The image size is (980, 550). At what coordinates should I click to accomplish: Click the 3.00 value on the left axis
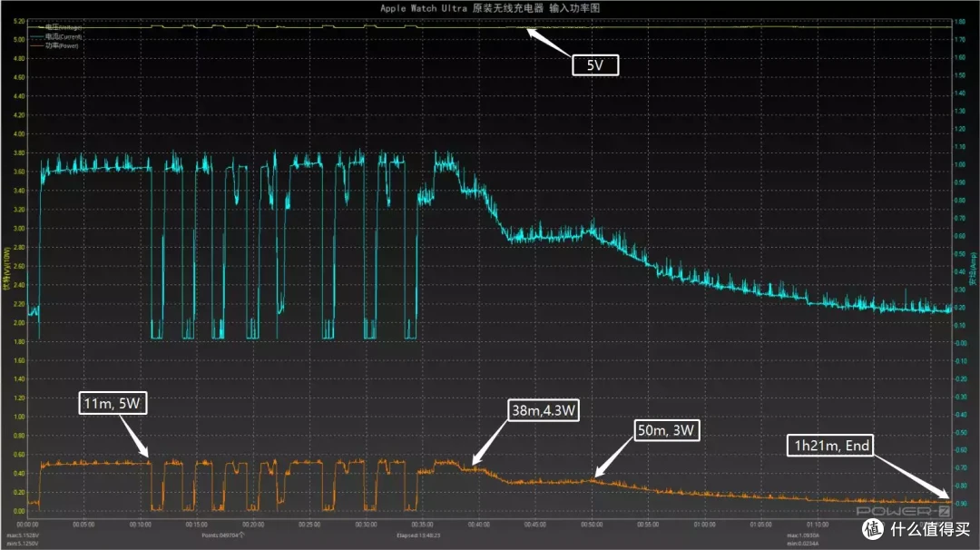click(19, 229)
